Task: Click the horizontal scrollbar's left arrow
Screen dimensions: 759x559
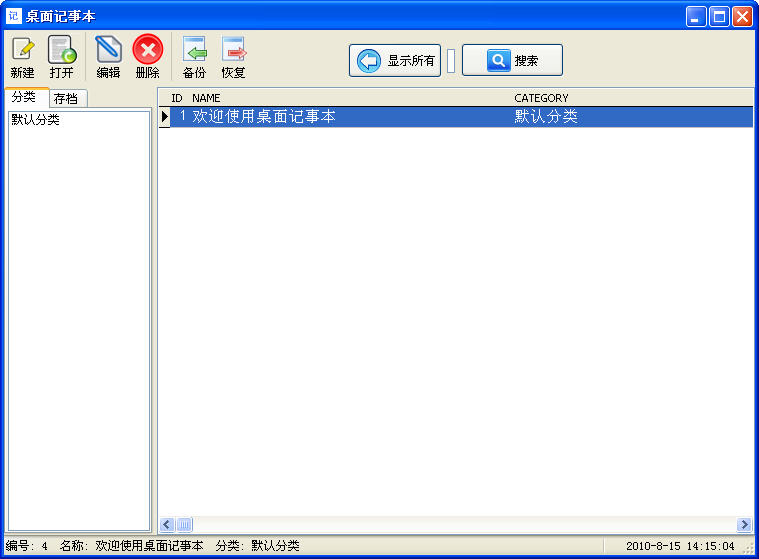Action: pos(167,525)
